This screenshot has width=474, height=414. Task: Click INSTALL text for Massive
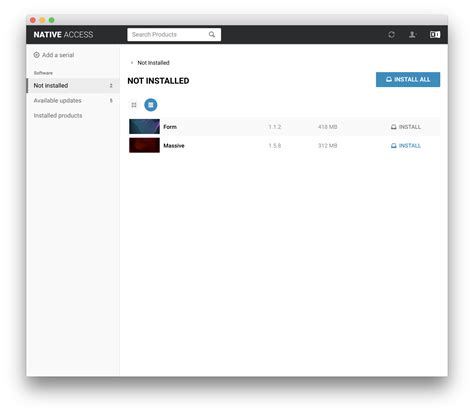pos(410,146)
